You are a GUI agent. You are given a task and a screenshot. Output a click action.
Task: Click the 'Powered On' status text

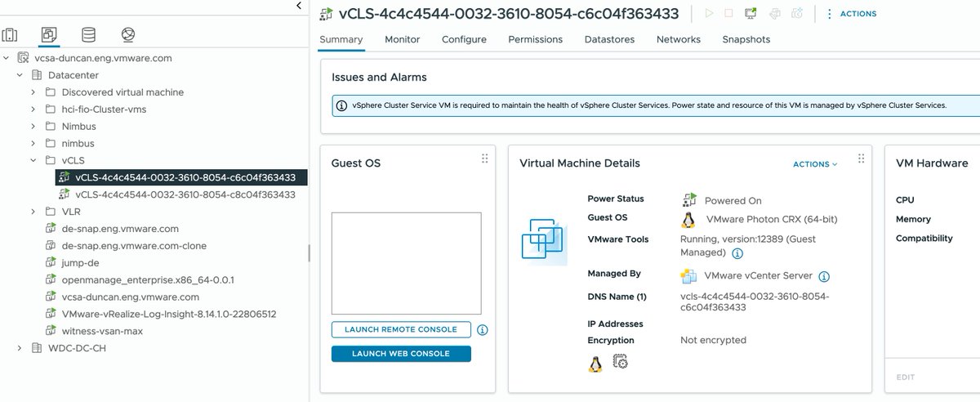tap(733, 201)
